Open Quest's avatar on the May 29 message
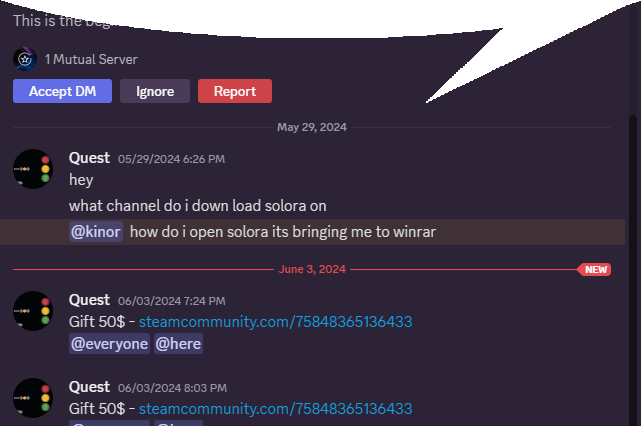This screenshot has width=641, height=426. (x=33, y=169)
